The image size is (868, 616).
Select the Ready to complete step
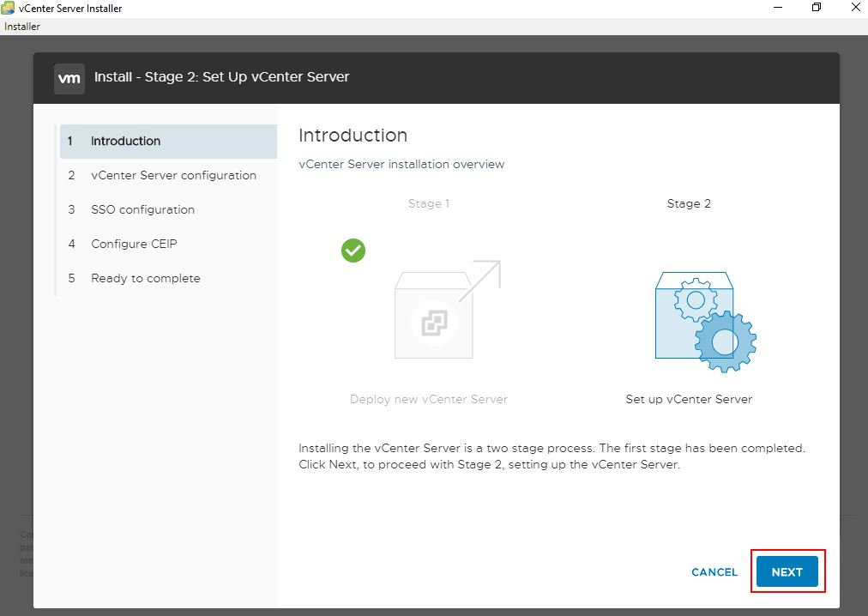(x=168, y=279)
